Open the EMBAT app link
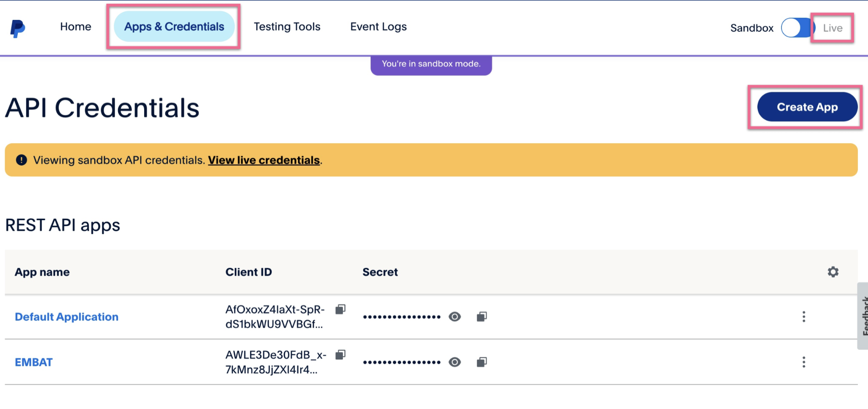The image size is (868, 409). 33,362
